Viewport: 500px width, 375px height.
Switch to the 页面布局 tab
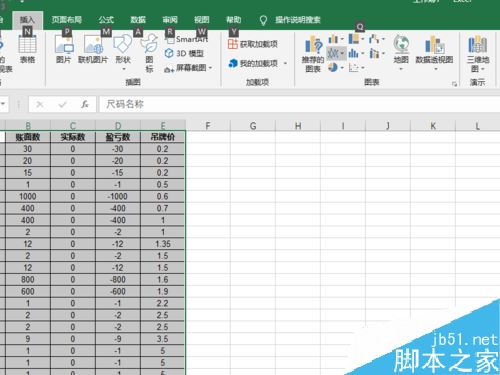(x=66, y=20)
